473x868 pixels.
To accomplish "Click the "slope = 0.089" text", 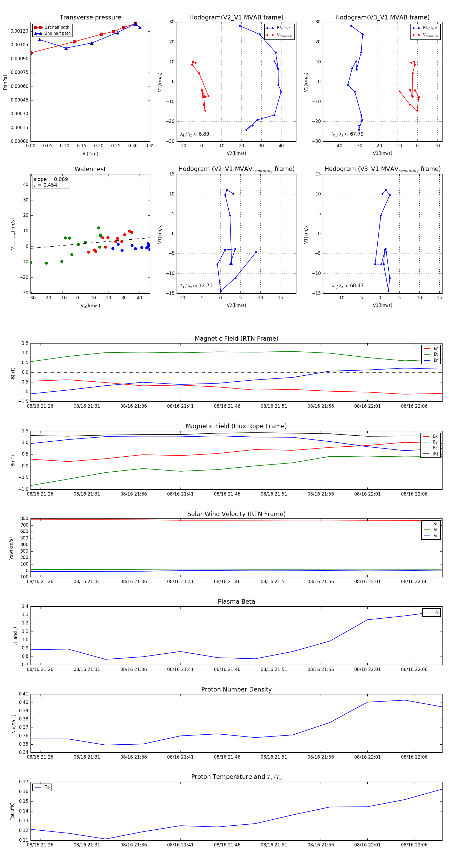I will [50, 179].
